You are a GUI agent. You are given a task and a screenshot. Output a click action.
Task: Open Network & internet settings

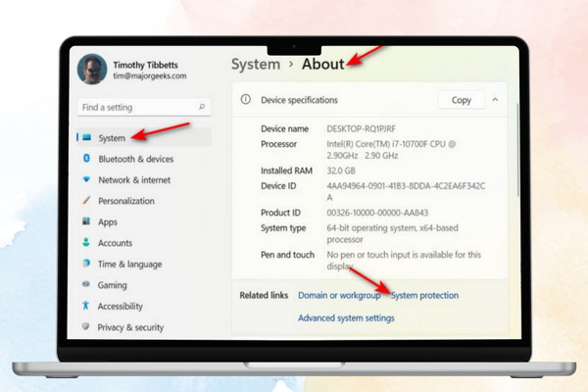pyautogui.click(x=134, y=180)
